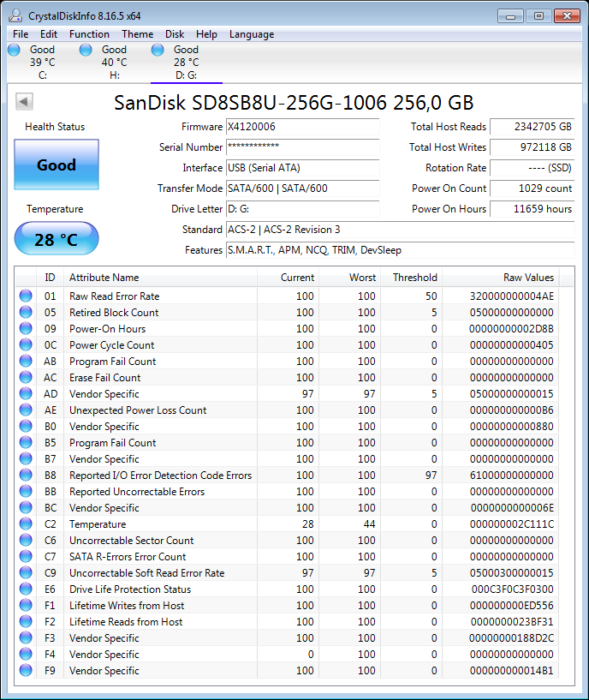Click the Firmware value field
Screen dimensions: 589x700
pyautogui.click(x=302, y=127)
